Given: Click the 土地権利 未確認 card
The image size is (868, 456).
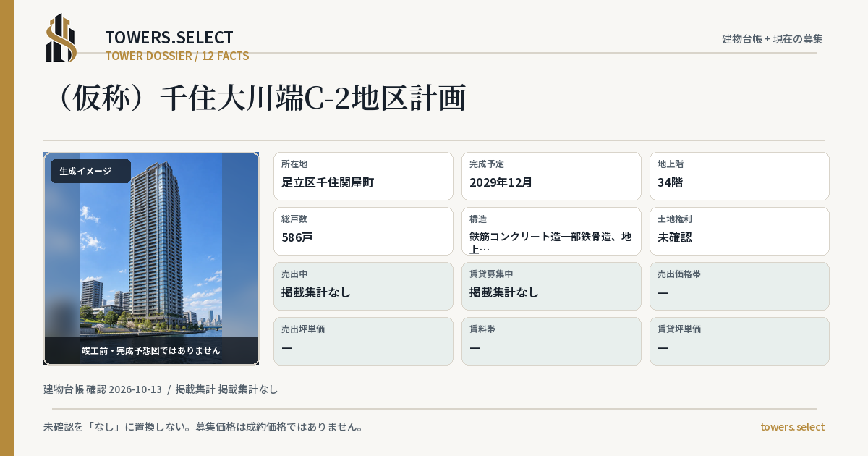Looking at the screenshot, I should [x=739, y=231].
